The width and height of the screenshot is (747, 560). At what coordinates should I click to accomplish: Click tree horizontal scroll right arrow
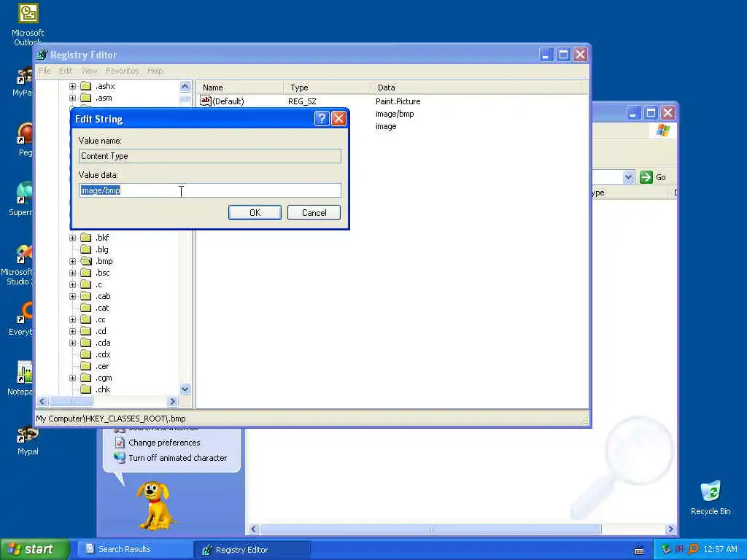pyautogui.click(x=173, y=402)
